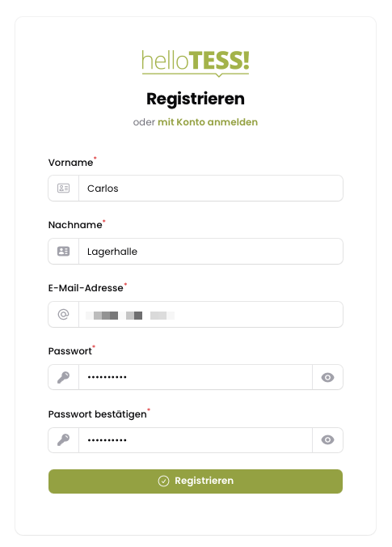Click the Registrieren heading
392x547 pixels.
click(x=196, y=99)
